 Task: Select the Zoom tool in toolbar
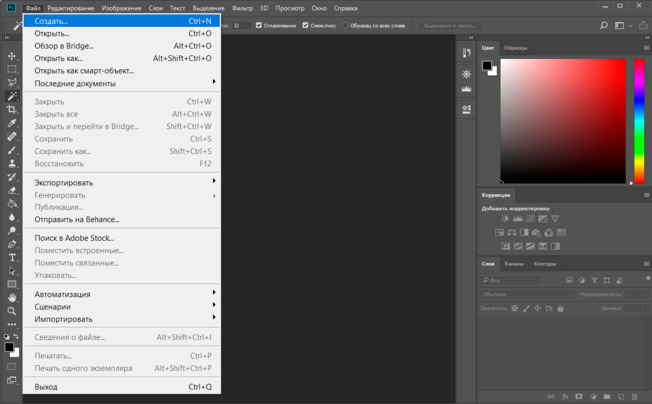point(12,311)
